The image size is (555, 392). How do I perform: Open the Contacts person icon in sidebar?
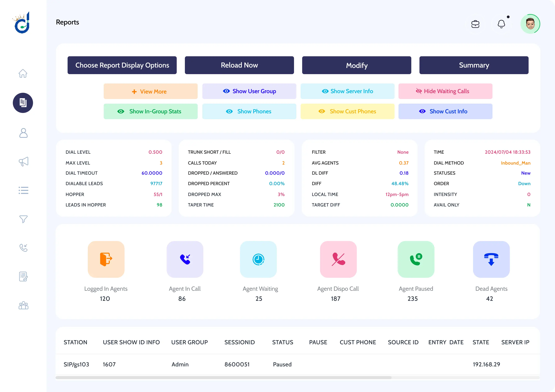click(x=23, y=133)
